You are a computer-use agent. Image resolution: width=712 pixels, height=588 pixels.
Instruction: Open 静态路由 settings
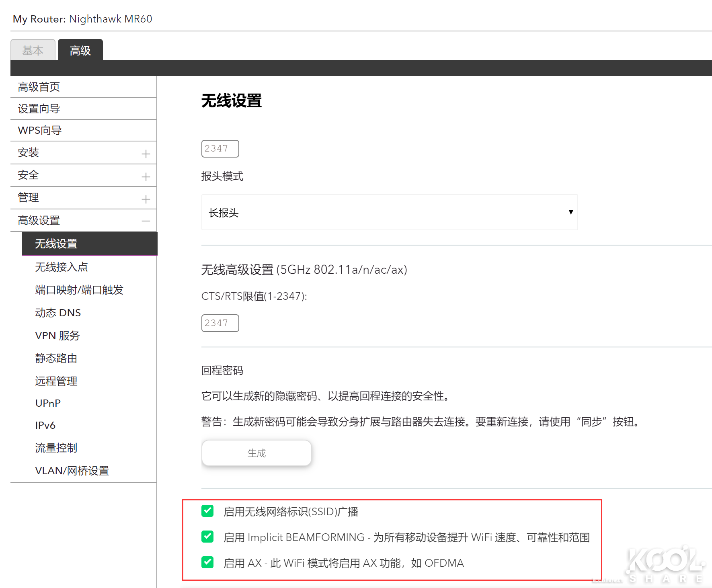pyautogui.click(x=56, y=358)
